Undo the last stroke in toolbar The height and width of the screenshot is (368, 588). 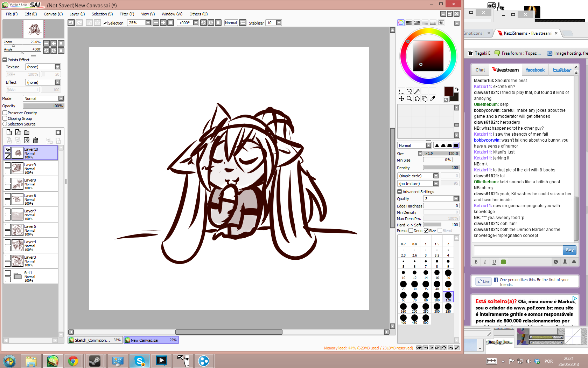[71, 23]
